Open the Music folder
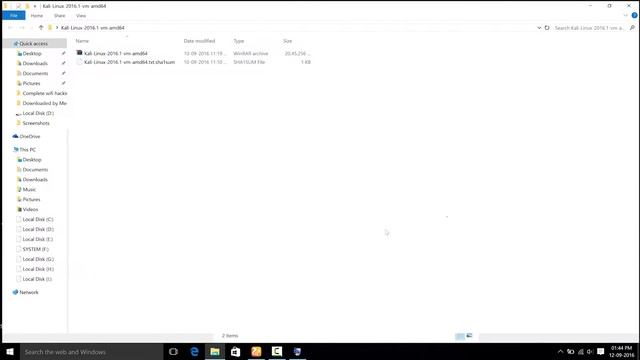Screen dimensions: 640x360 click(x=29, y=189)
